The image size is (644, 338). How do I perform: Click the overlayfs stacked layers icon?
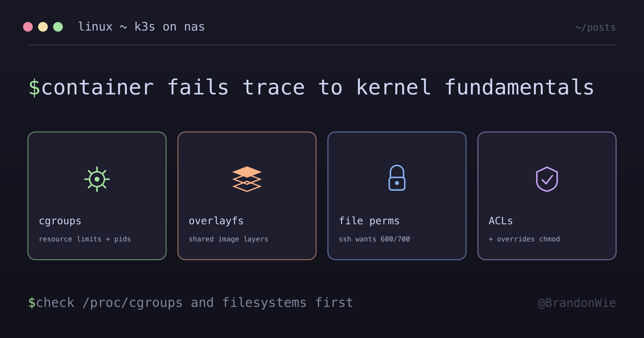[247, 179]
